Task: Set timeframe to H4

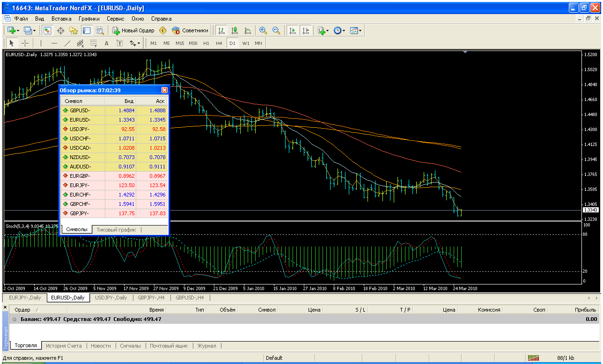Action: click(219, 43)
